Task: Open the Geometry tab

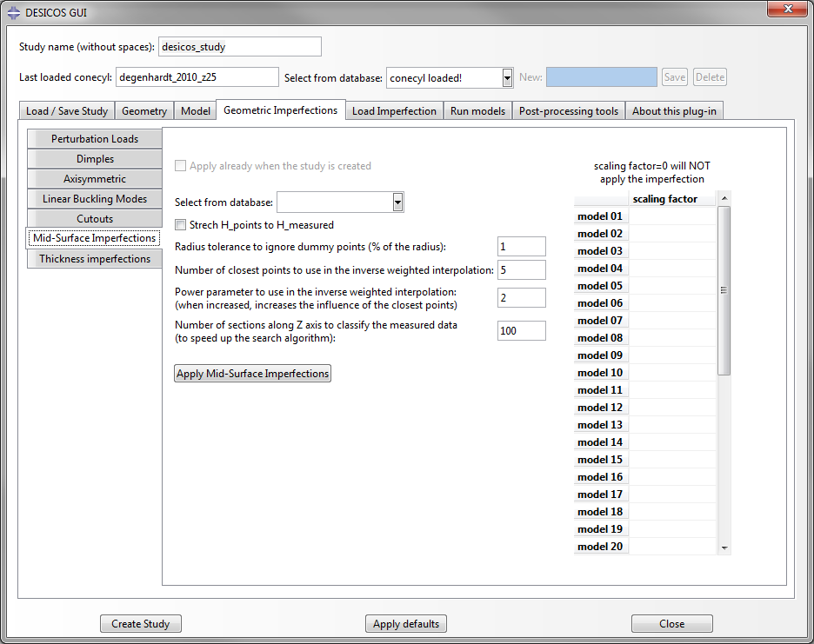Action: [144, 111]
